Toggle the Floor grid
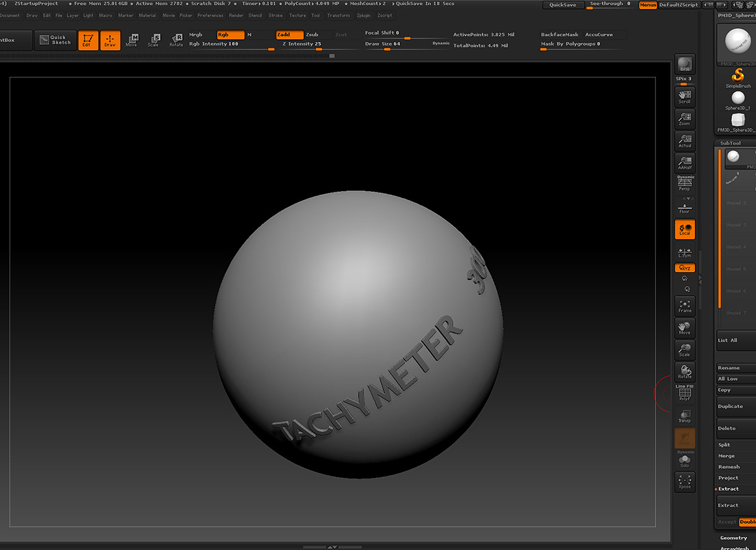Screen dimensions: 756x550 684,208
